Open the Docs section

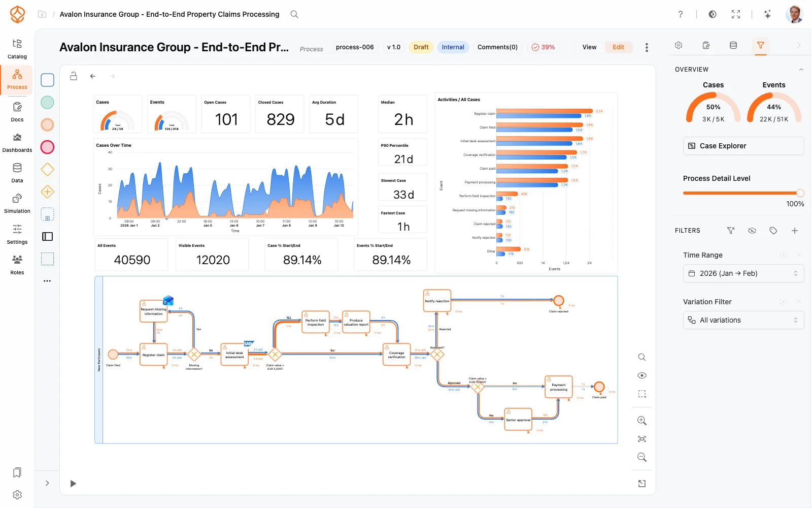point(17,112)
